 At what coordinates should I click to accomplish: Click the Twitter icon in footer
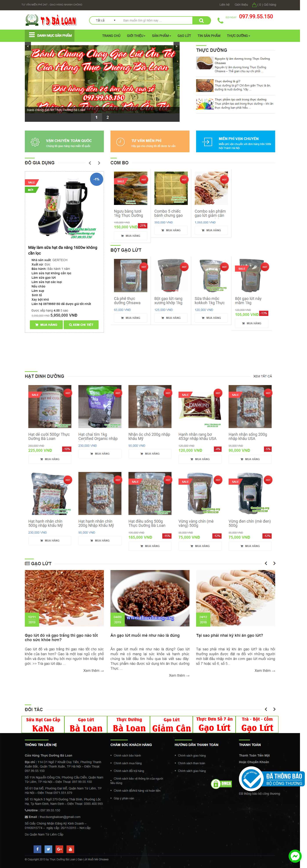point(48,849)
